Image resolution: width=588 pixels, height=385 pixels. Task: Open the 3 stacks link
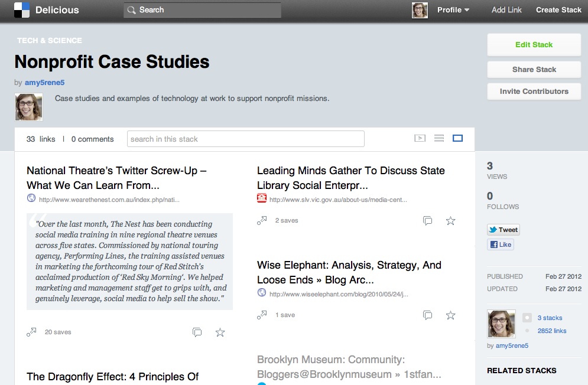pos(550,318)
